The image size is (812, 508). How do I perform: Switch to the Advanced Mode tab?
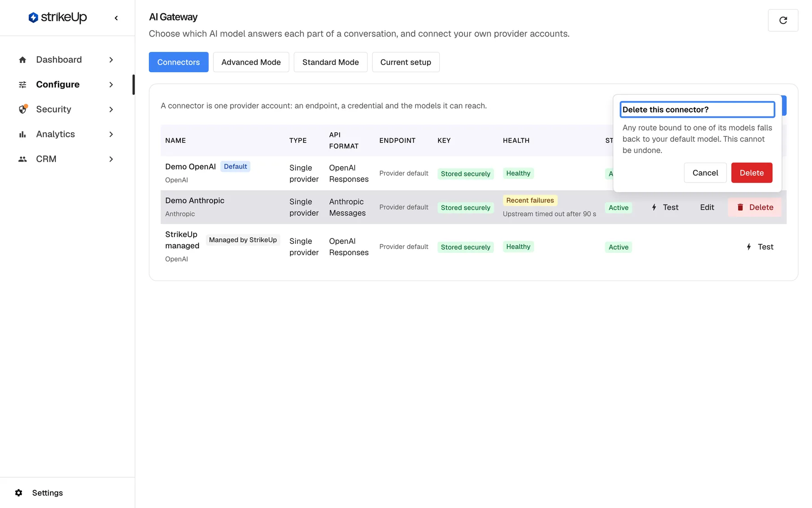point(251,62)
